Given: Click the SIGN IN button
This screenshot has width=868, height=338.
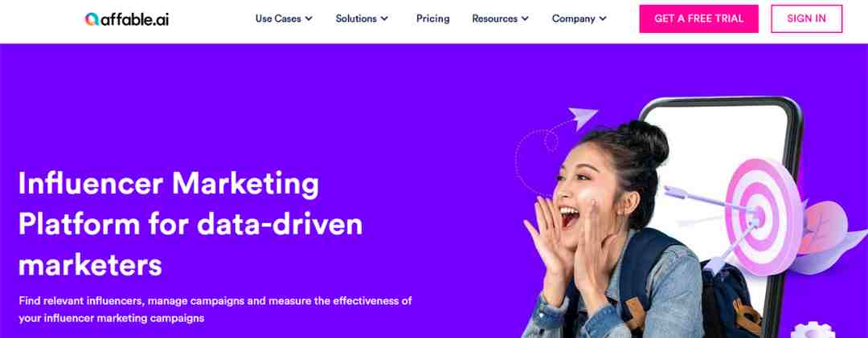Looking at the screenshot, I should (807, 18).
